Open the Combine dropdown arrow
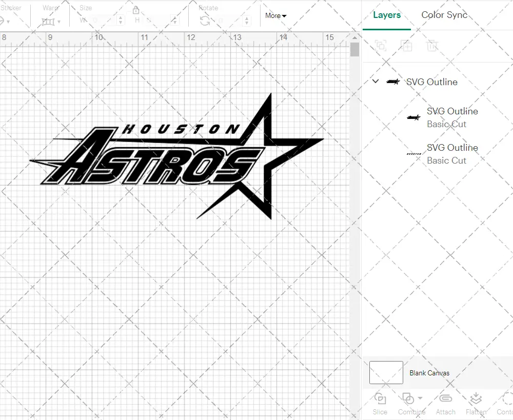This screenshot has width=513, height=420. 419,399
